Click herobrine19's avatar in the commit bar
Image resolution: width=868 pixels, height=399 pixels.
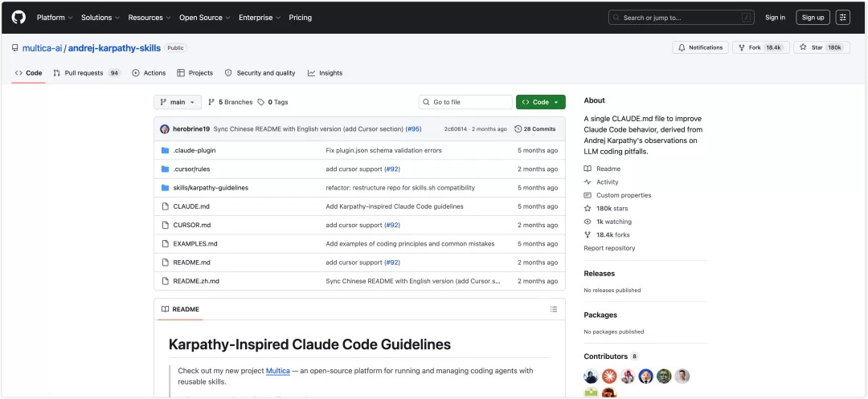pos(165,129)
